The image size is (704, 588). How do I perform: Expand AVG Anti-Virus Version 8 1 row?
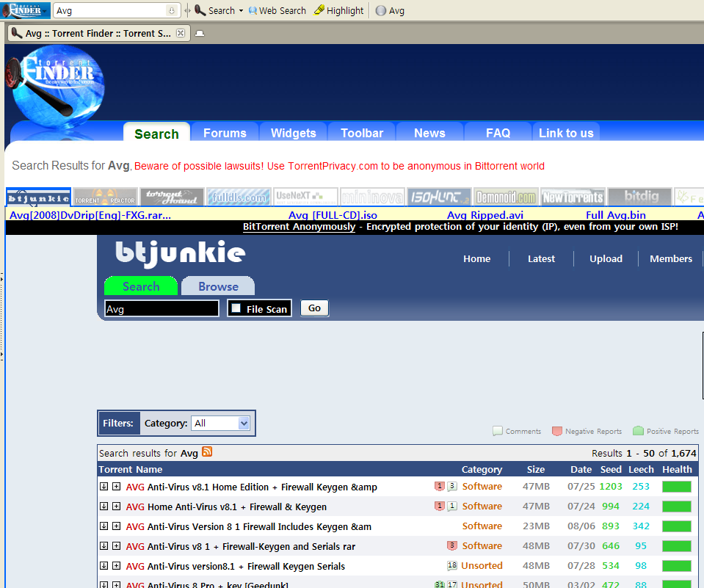[x=116, y=526]
